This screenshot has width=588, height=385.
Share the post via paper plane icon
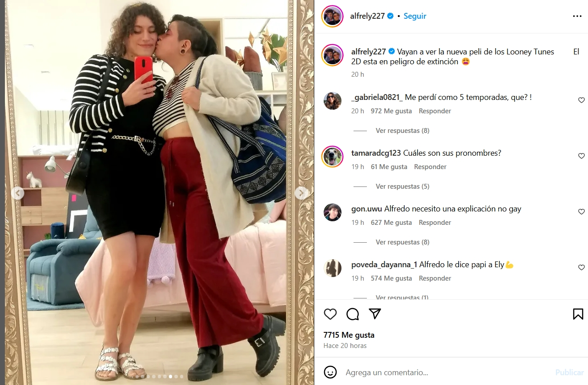tap(375, 314)
